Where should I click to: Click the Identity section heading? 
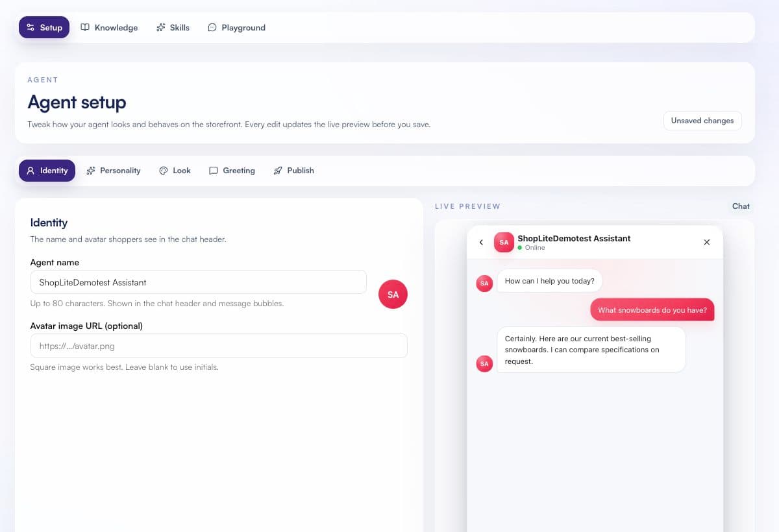[49, 223]
